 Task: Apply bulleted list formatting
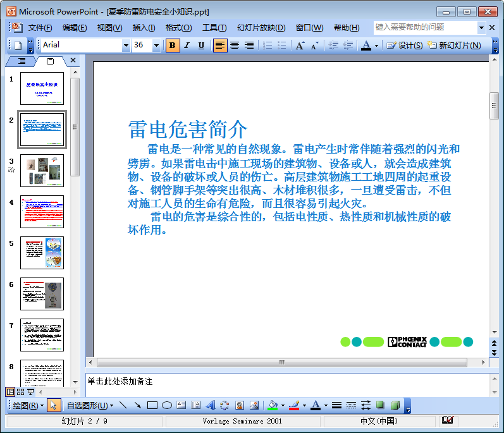[281, 46]
